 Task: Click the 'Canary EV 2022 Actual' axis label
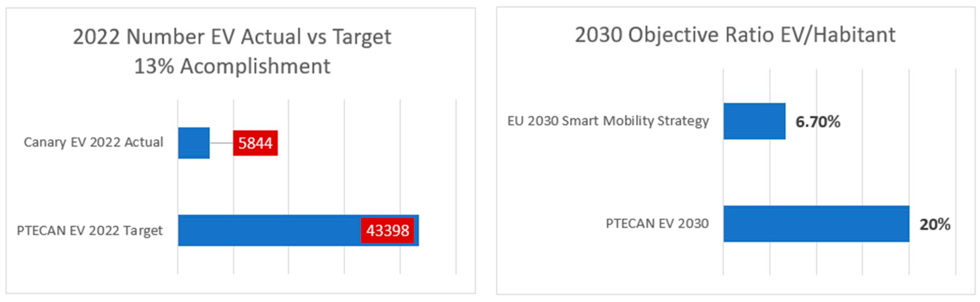93,142
